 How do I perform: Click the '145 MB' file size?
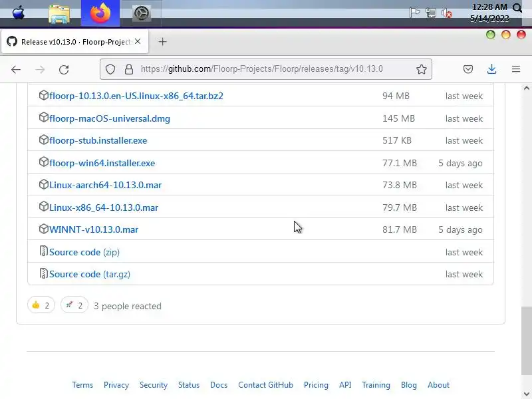pos(398,119)
